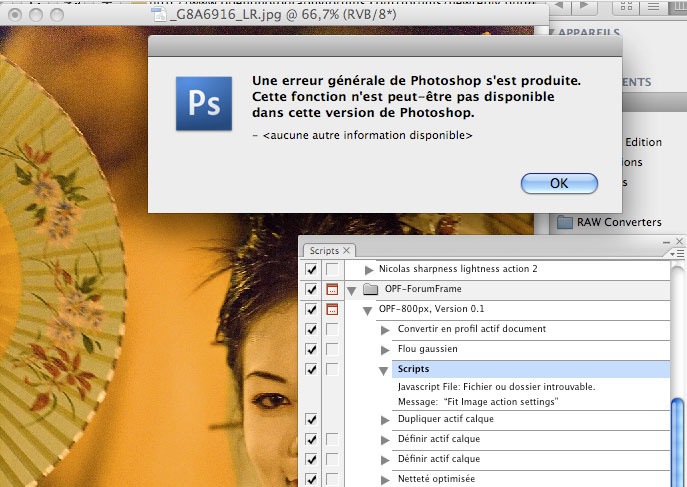Select the highlighted Scripts action step
Image resolution: width=687 pixels, height=487 pixels.
(415, 369)
